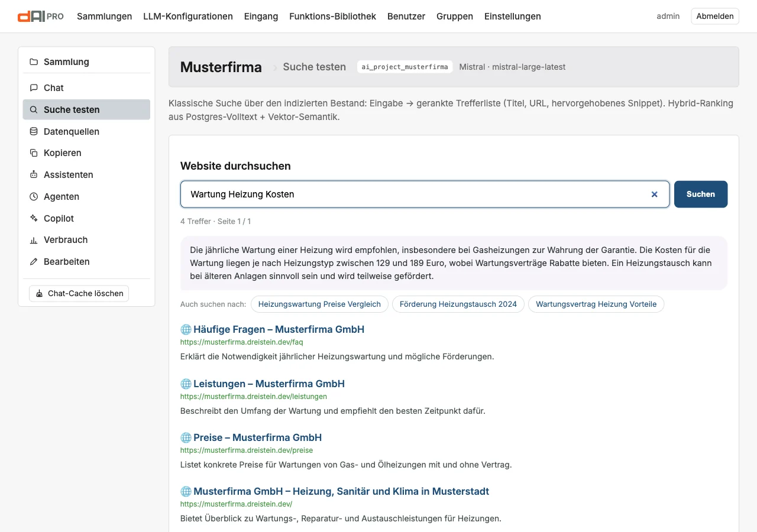Click the ai_project_musterfirma badge
757x532 pixels.
click(405, 67)
